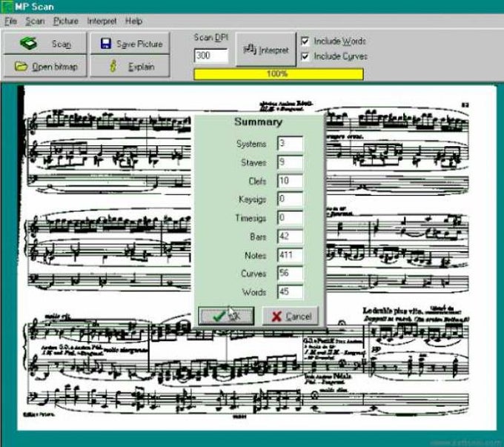Click the Clefs label in Summary
Screen dimensions: 504x447
[x=257, y=182]
